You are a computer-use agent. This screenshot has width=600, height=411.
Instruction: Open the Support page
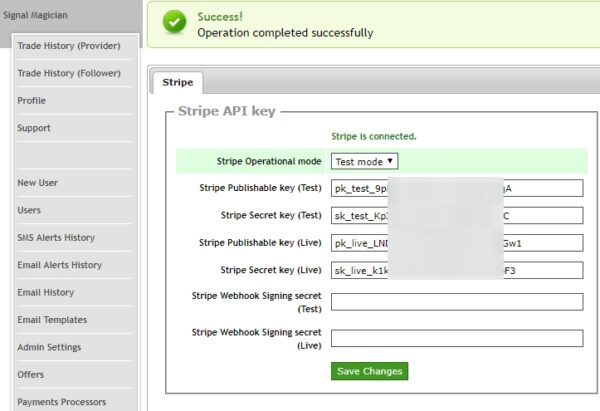[x=34, y=128]
